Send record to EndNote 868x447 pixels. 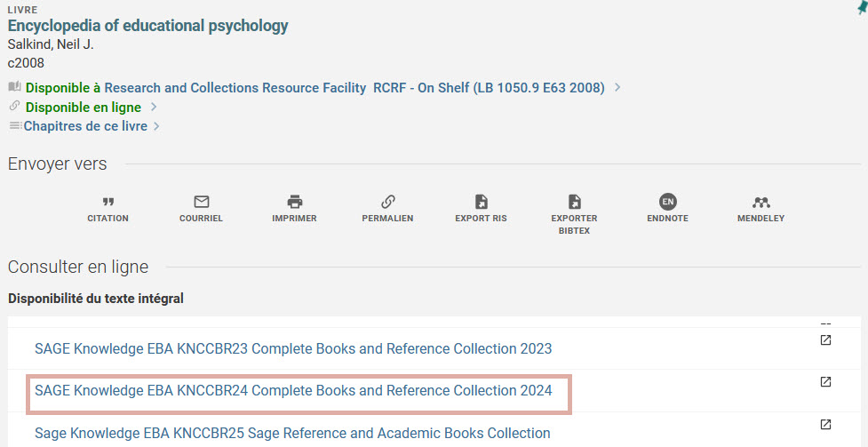pyautogui.click(x=667, y=202)
